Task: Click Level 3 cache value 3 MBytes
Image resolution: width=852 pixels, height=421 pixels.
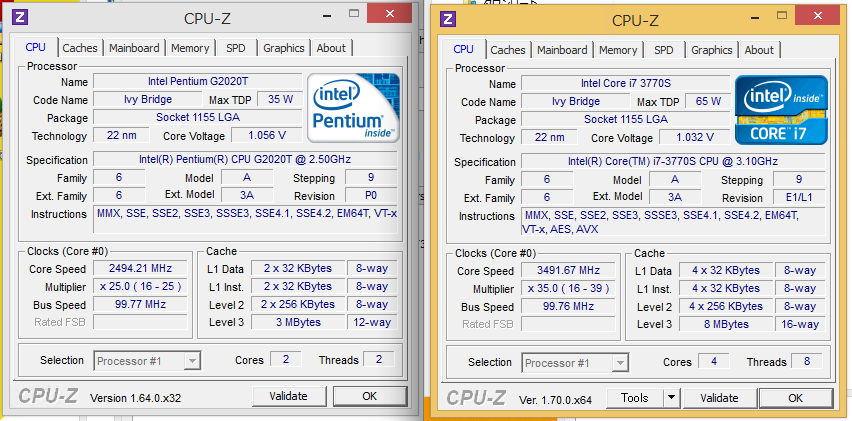Action: click(x=298, y=322)
